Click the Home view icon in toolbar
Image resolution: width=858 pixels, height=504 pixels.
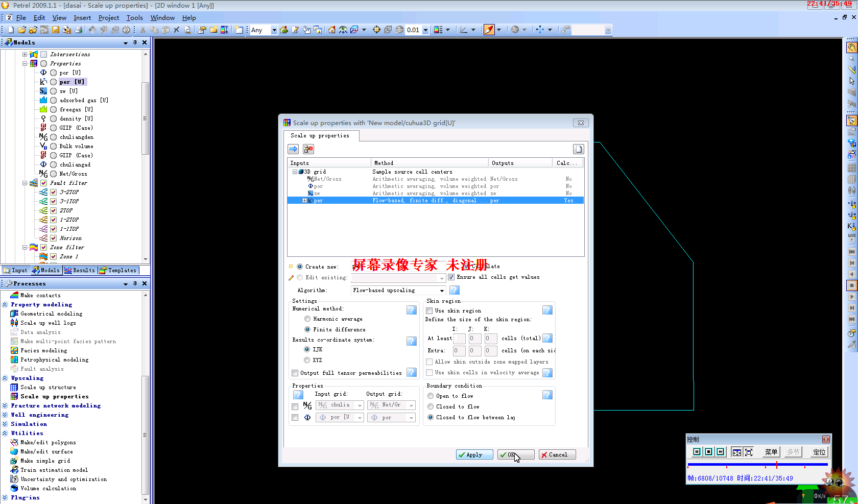332,30
